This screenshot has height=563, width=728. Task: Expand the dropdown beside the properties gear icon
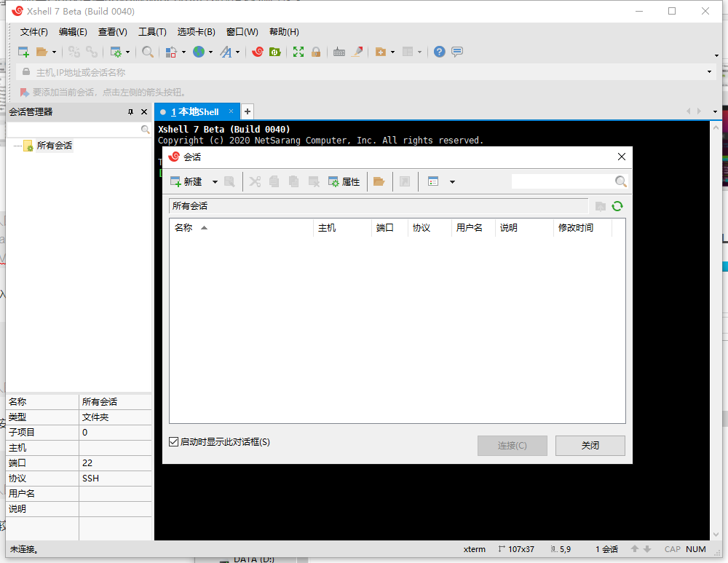[x=127, y=52]
